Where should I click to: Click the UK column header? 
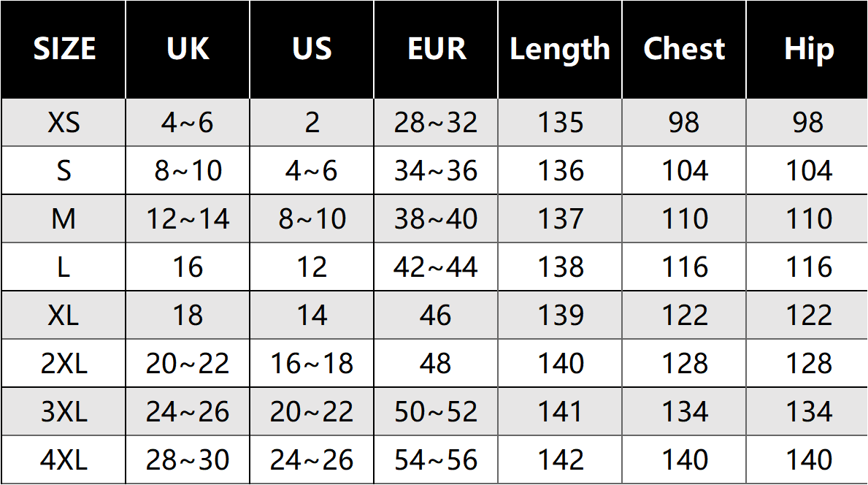click(188, 49)
